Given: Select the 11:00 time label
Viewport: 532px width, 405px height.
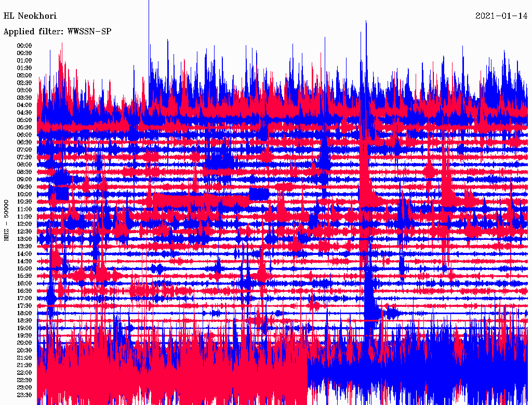Looking at the screenshot, I should pos(24,209).
